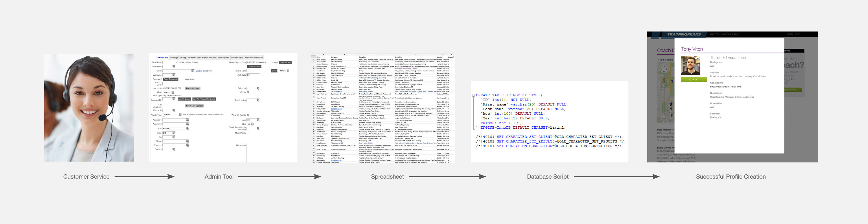The width and height of the screenshot is (868, 224).
Task: Click lookup icon beside Age field
Action: click(258, 120)
